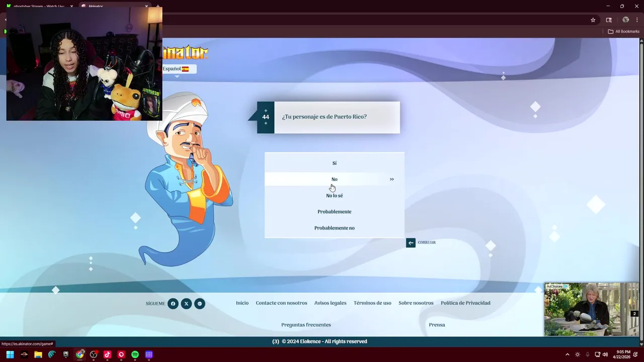Screen dimensions: 644x362
Task: Open the video advertisement thumbnail
Action: click(592, 309)
